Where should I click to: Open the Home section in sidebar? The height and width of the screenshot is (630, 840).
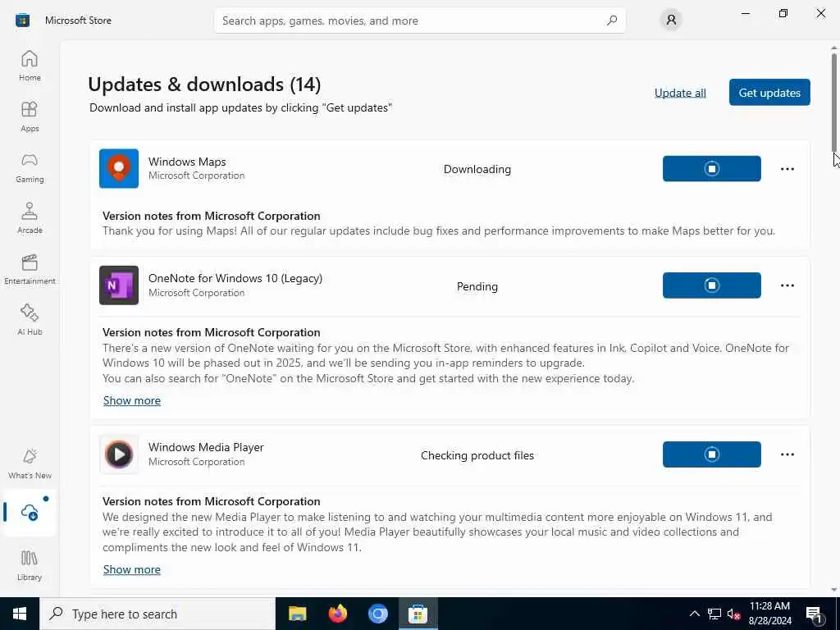tap(30, 66)
